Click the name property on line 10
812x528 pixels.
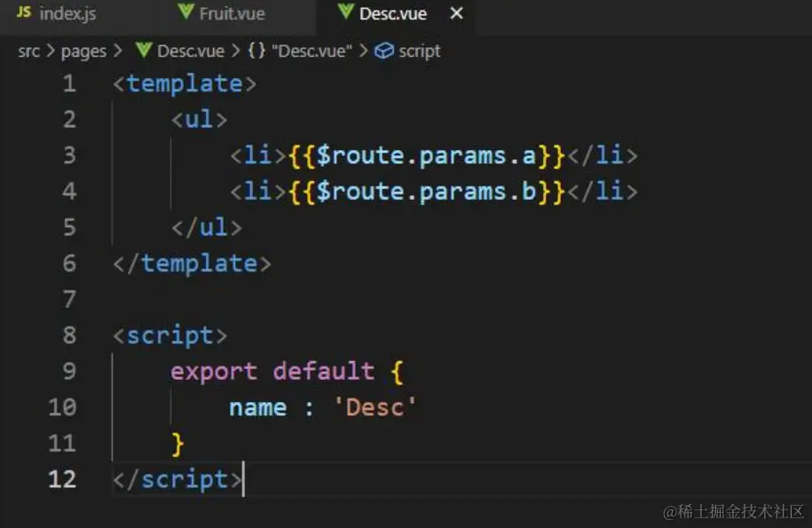pos(257,408)
